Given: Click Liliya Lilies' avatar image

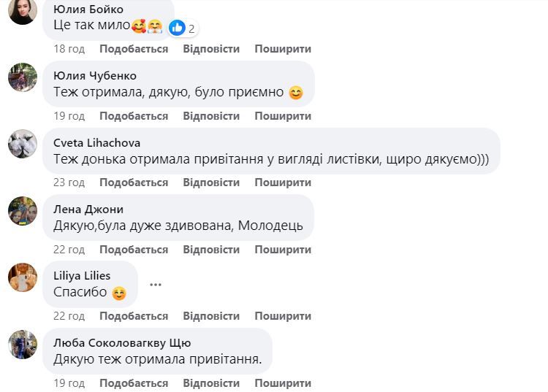Looking at the screenshot, I should click(x=23, y=277).
